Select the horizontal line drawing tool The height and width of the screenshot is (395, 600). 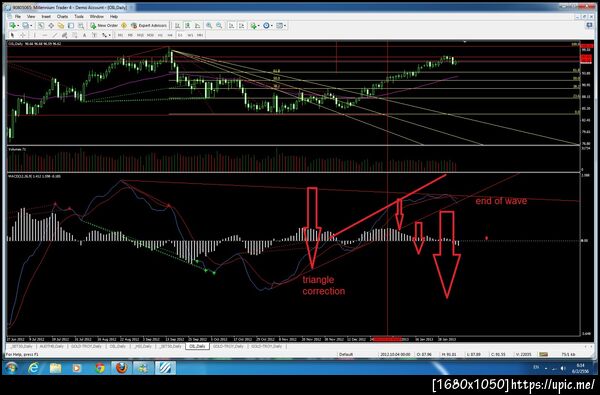click(44, 35)
